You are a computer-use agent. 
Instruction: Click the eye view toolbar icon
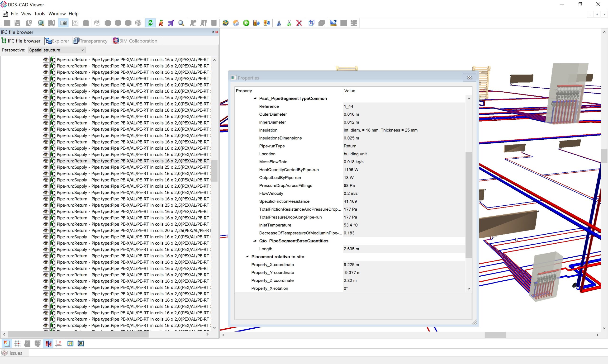(75, 23)
